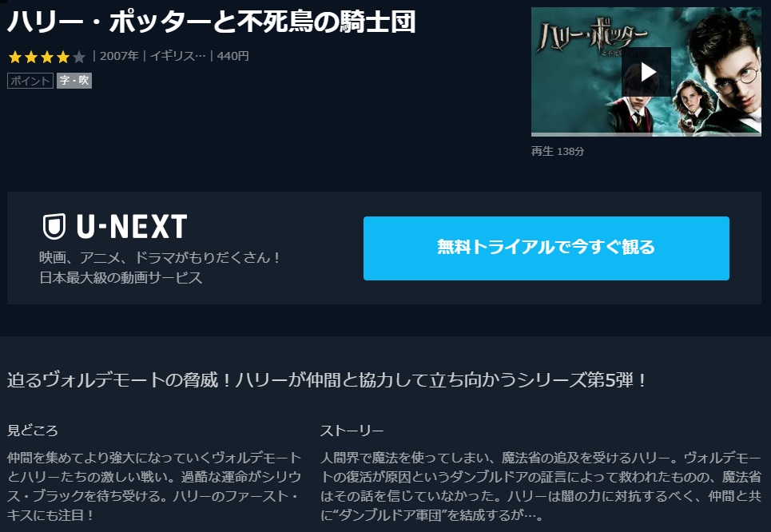The width and height of the screenshot is (771, 532).
Task: Click the 440円 price label
Action: tap(232, 56)
